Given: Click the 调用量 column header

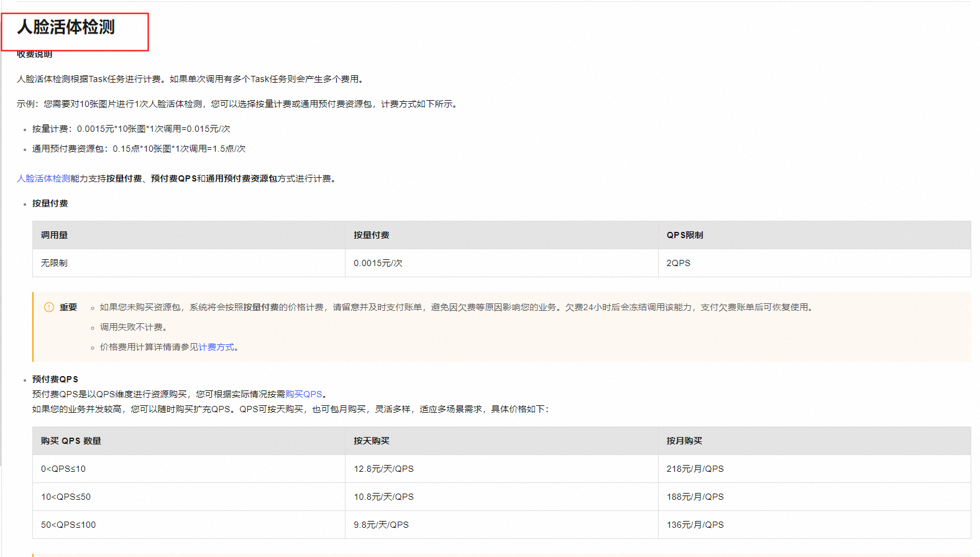Looking at the screenshot, I should pyautogui.click(x=189, y=235).
